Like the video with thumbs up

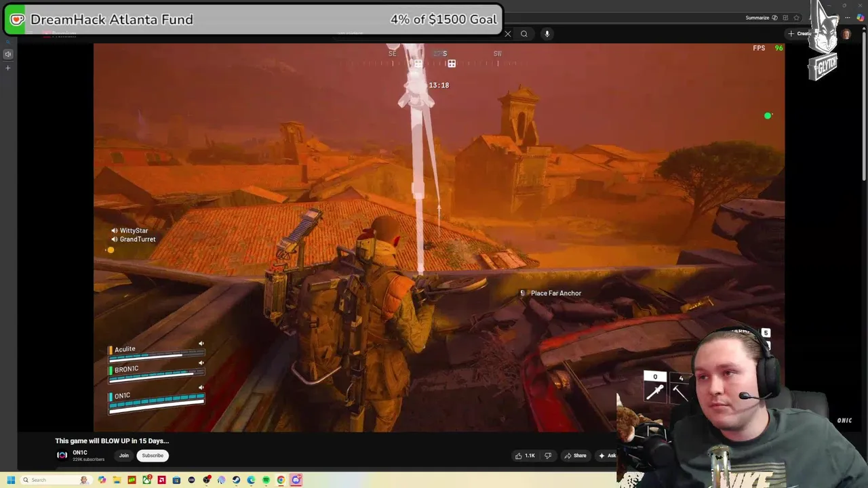point(525,455)
